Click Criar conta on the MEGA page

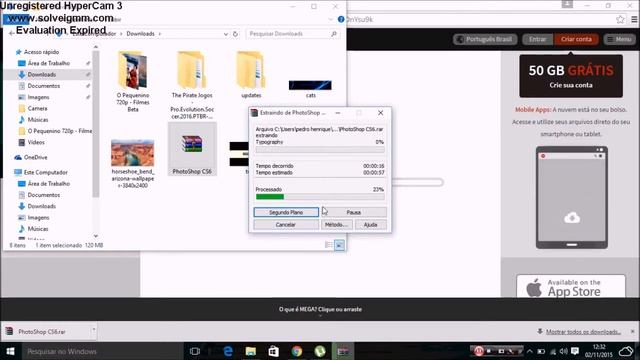coord(576,39)
